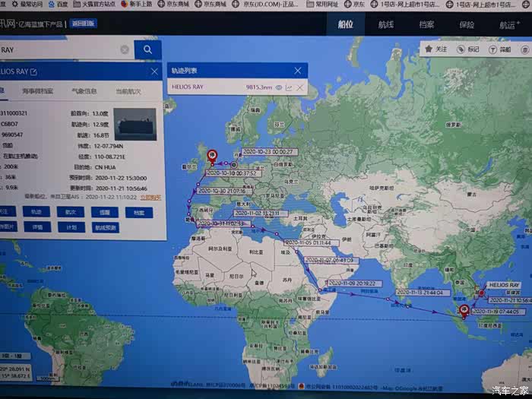Viewport: 532px width, 399px height.
Task: Switch to the 保险 top navigation tab
Action: (x=467, y=25)
